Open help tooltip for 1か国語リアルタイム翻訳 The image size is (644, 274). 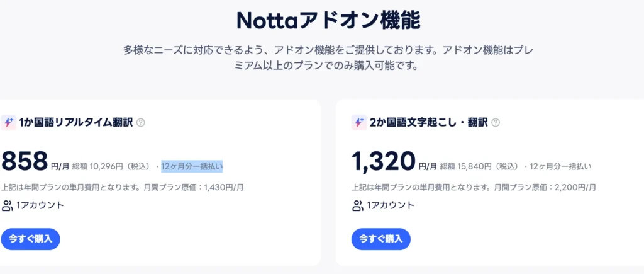coord(140,123)
